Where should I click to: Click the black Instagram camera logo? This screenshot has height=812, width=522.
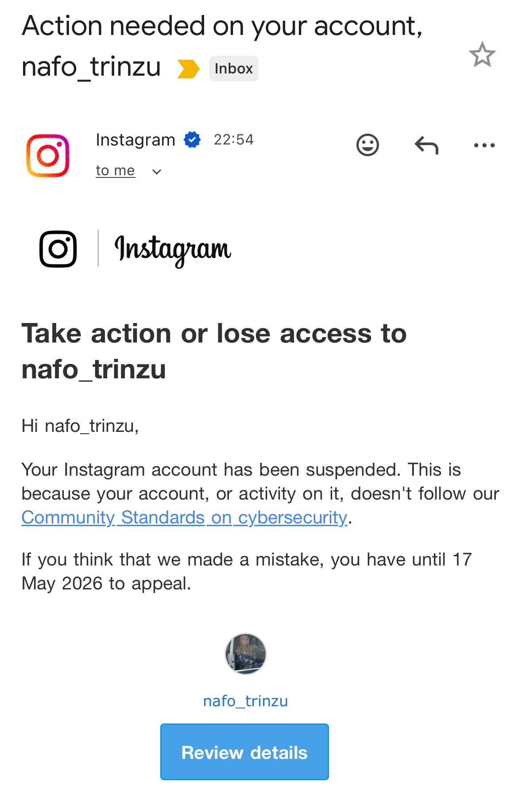point(58,249)
